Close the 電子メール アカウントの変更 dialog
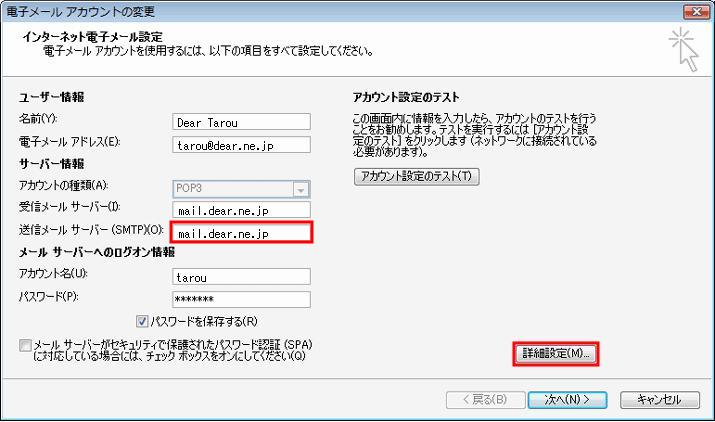 pos(696,11)
